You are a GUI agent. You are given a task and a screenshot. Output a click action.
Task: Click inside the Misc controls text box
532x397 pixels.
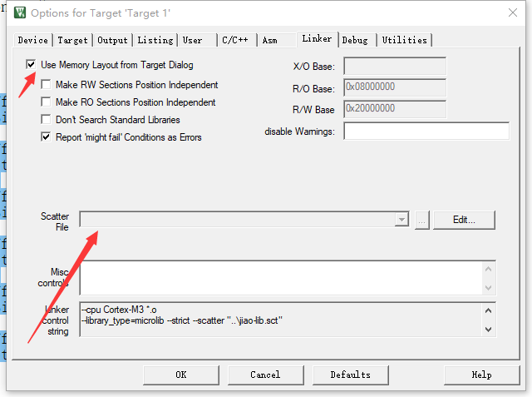282,278
